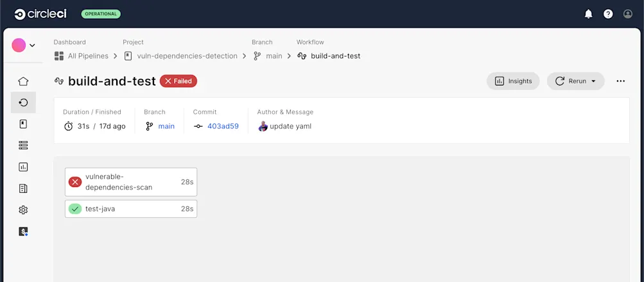Open the Rerun dropdown

[x=575, y=81]
